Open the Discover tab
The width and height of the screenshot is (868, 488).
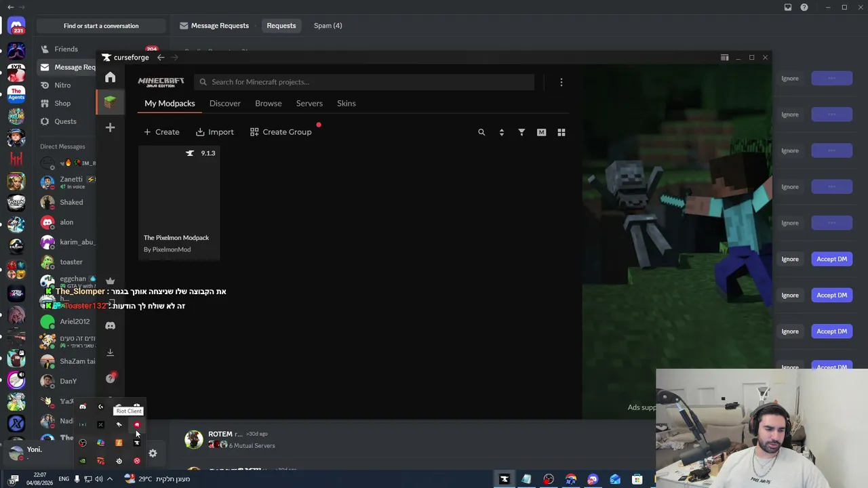coord(225,104)
